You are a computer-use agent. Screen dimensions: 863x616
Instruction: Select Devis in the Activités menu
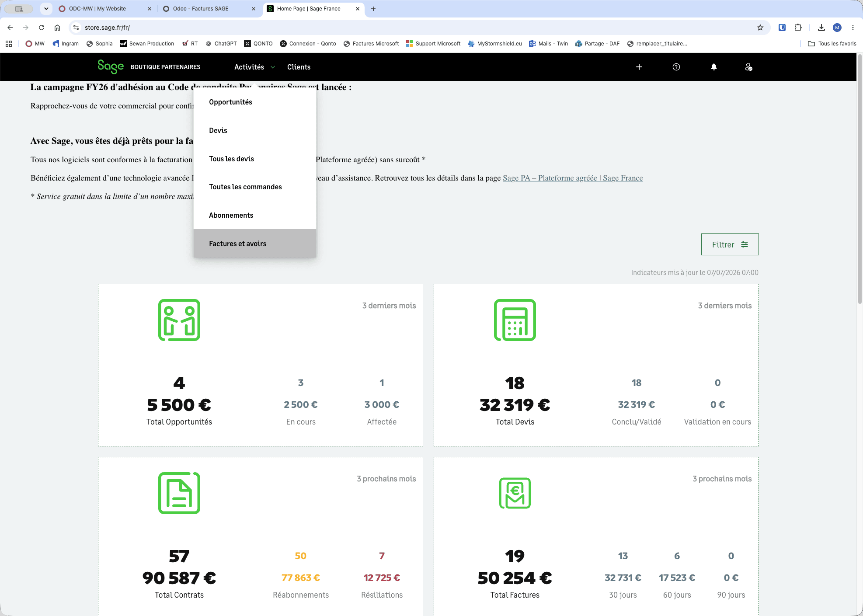click(255, 130)
